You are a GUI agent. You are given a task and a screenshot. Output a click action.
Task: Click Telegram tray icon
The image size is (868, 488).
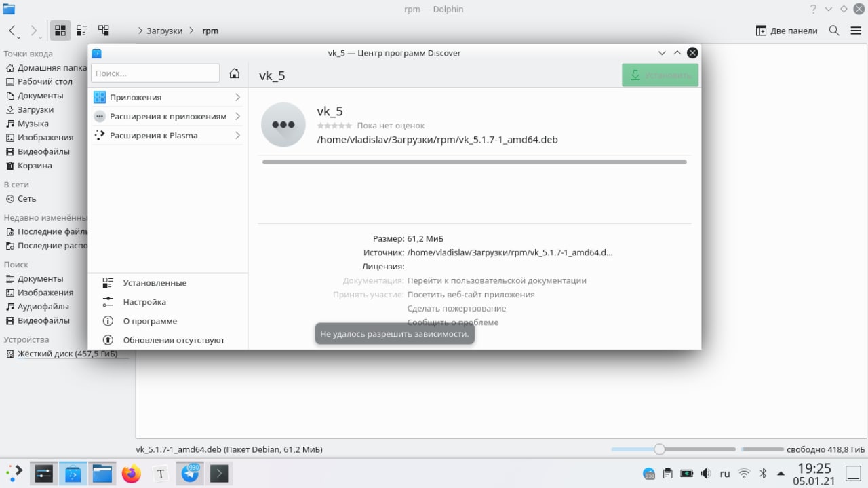[x=649, y=474]
